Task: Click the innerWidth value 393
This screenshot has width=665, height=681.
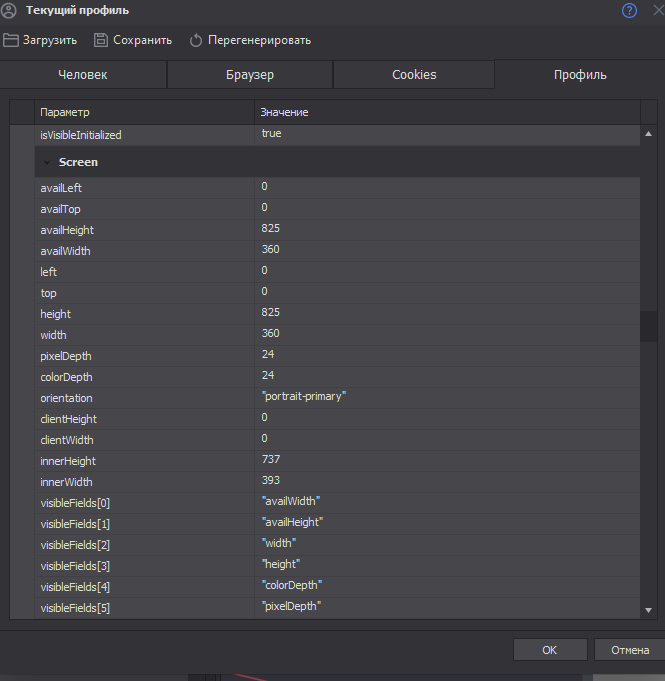Action: point(271,480)
